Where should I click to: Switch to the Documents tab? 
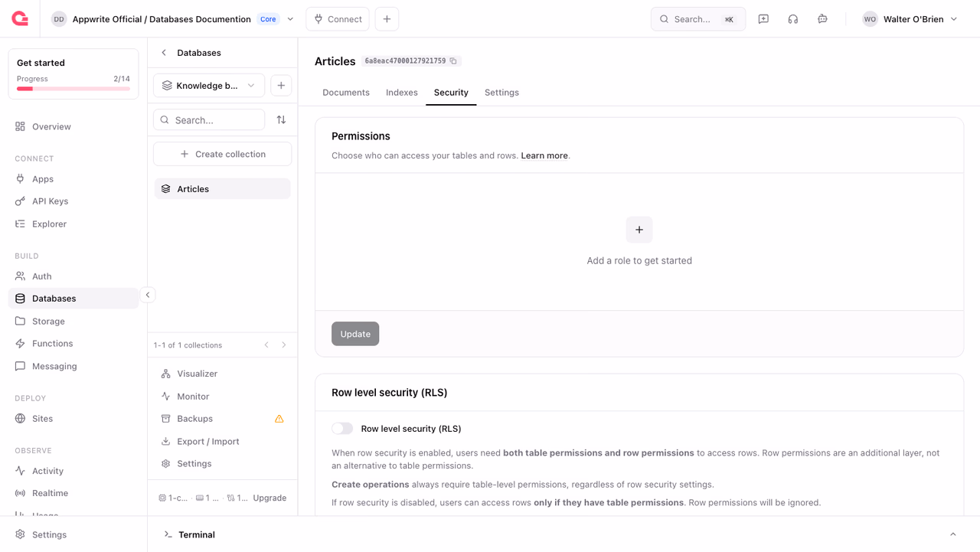pyautogui.click(x=346, y=93)
